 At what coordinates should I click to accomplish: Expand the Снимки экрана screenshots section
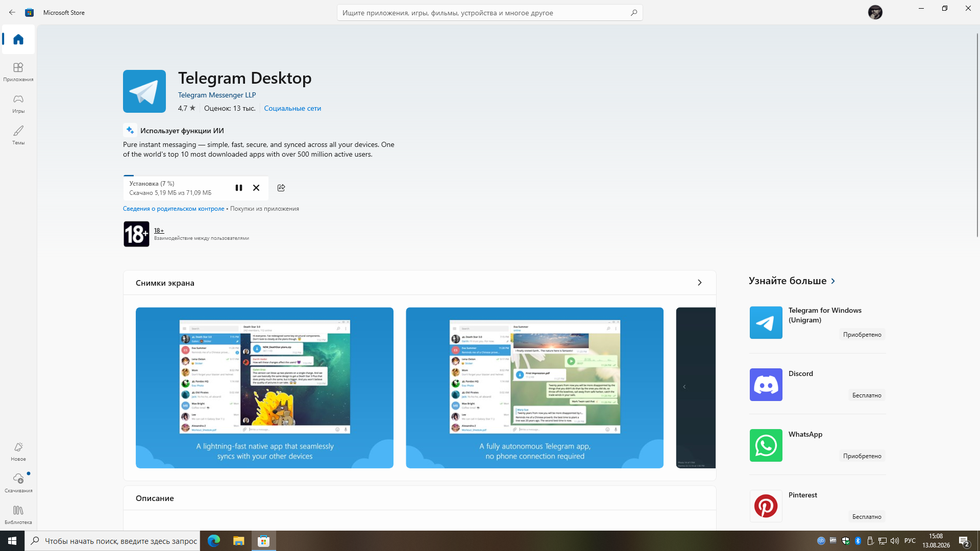pos(699,283)
